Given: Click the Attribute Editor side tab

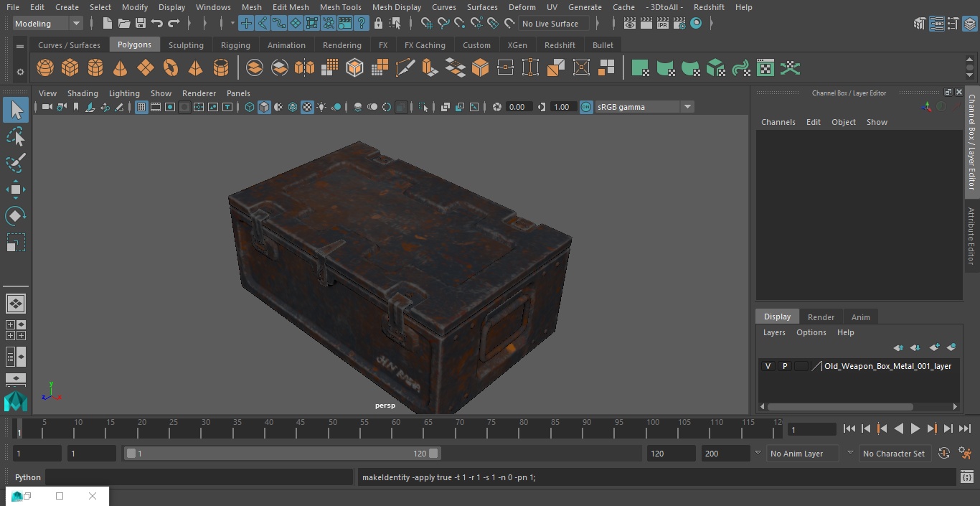Looking at the screenshot, I should [971, 236].
